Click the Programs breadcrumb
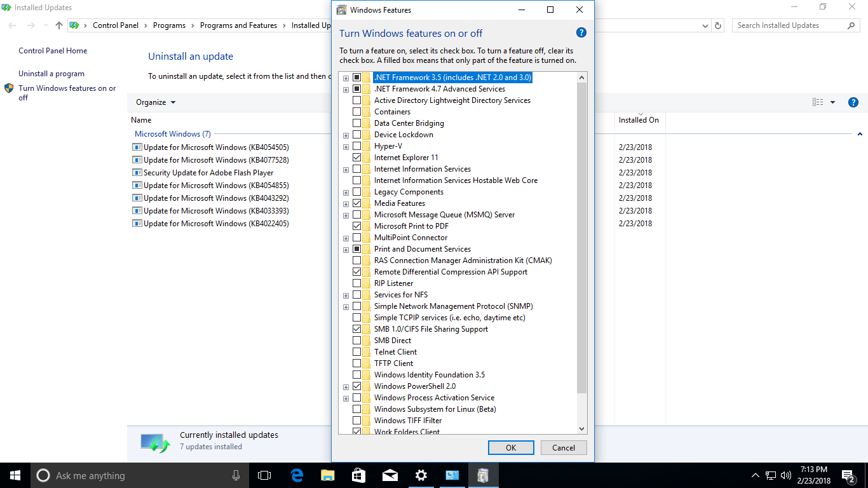Viewport: 868px width, 488px height. (x=169, y=25)
